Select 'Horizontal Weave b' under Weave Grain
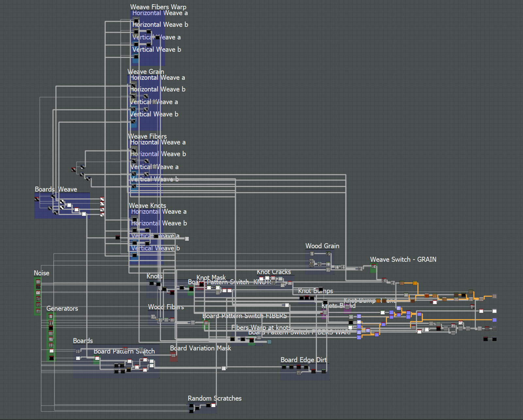Screen dimensions: 523x420 pos(158,89)
